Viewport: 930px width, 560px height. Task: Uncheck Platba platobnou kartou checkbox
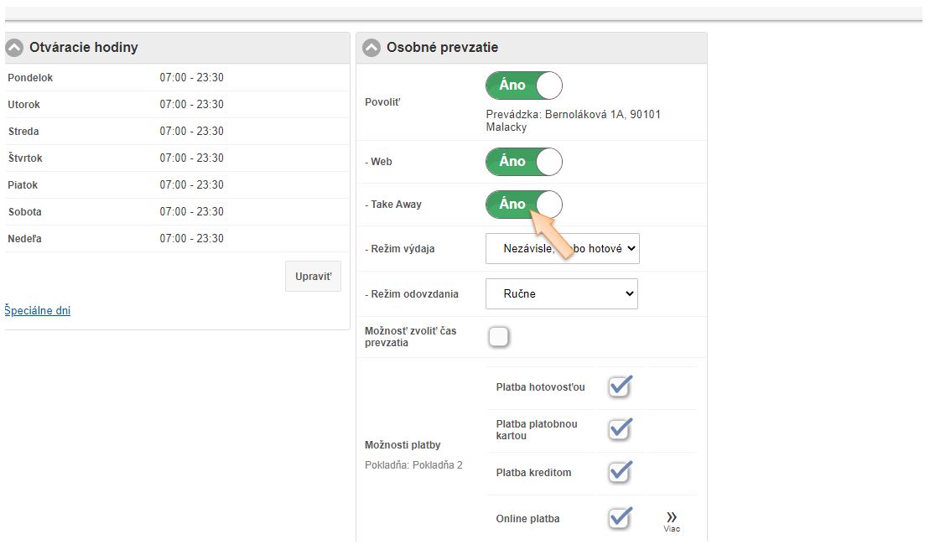[x=619, y=430]
